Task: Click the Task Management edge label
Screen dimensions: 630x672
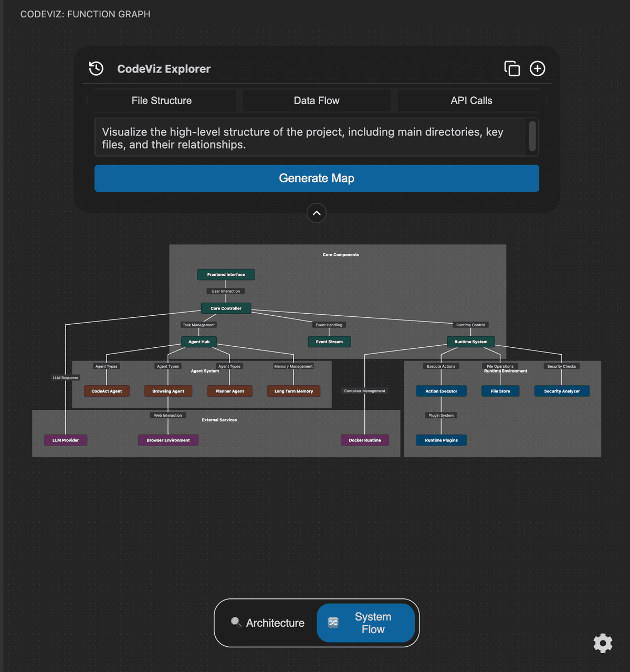Action: pos(198,325)
